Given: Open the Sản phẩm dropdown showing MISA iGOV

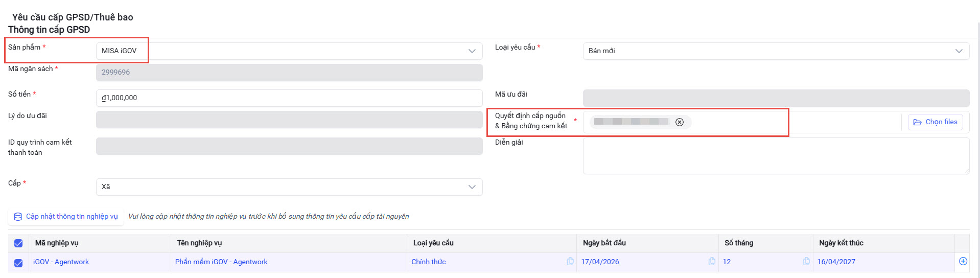Looking at the screenshot, I should pos(289,51).
